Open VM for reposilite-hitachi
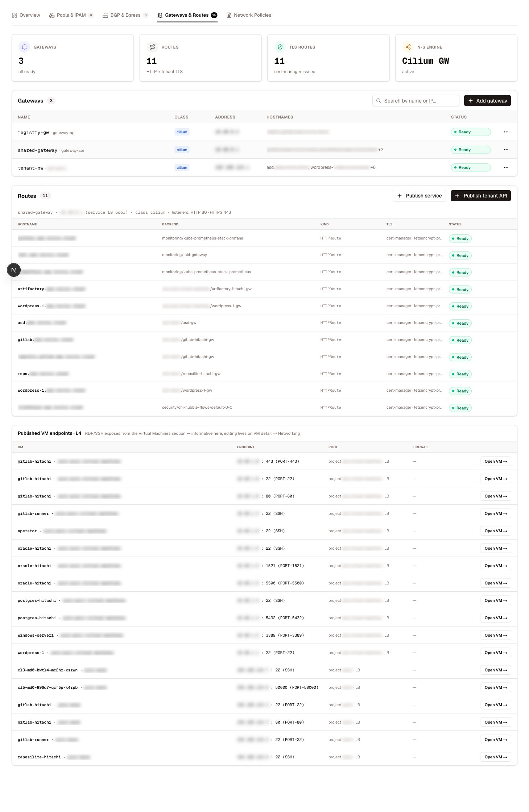Image resolution: width=529 pixels, height=812 pixels. pos(496,757)
